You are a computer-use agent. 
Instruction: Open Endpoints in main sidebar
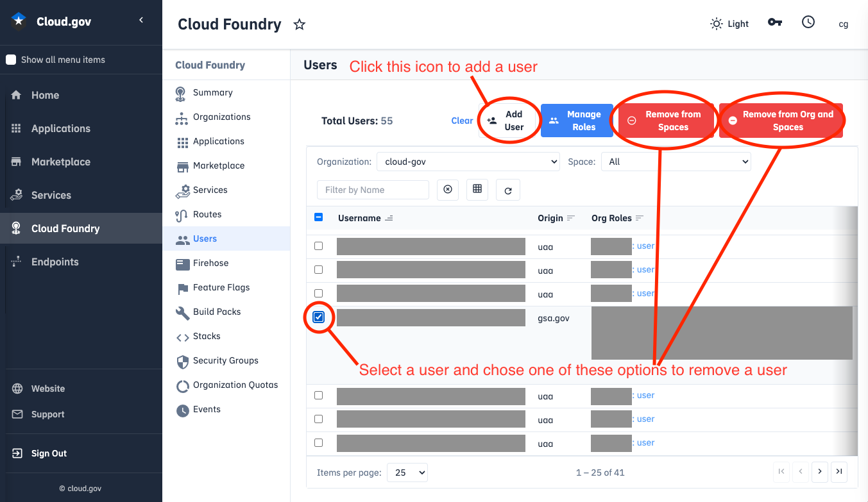coord(81,262)
